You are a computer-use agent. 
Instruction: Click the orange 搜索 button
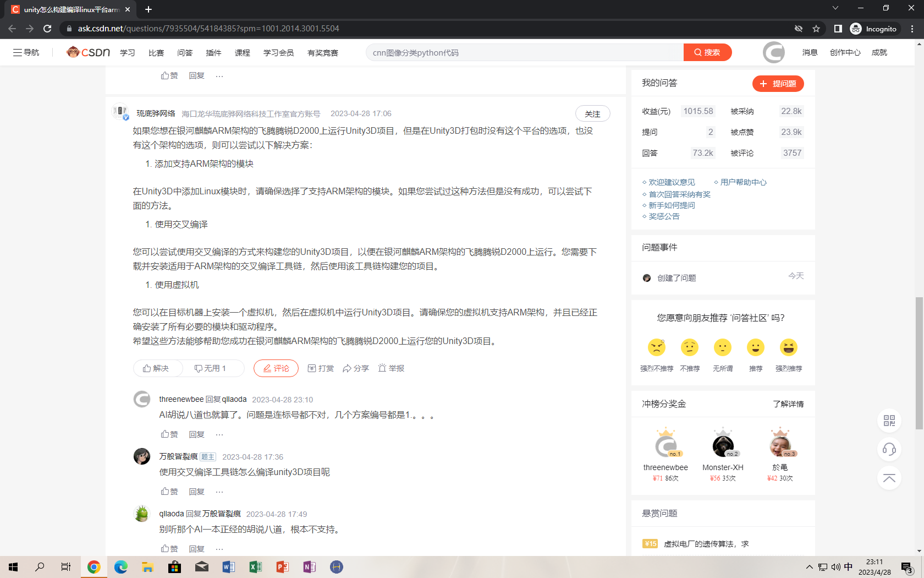pos(707,52)
